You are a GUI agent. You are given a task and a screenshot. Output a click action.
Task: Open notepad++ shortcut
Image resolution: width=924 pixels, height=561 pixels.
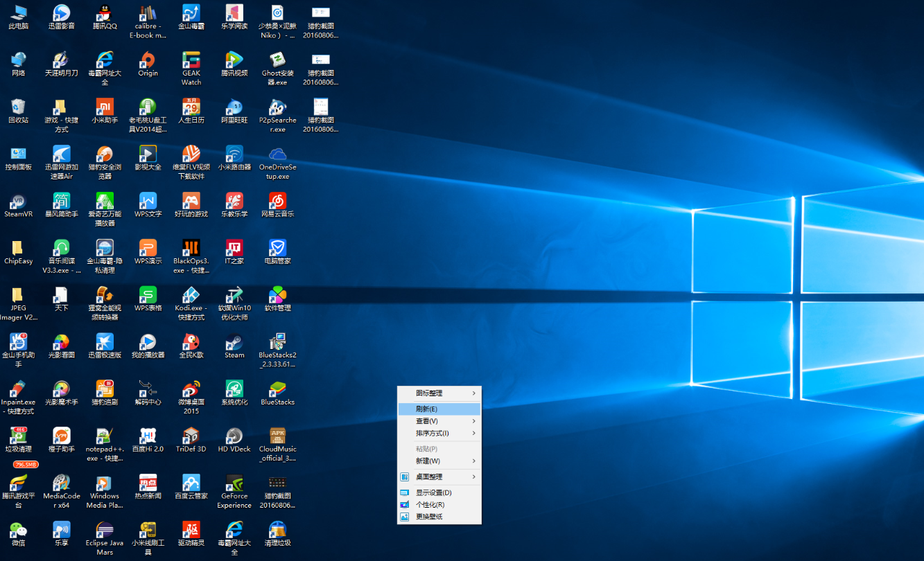point(104,438)
